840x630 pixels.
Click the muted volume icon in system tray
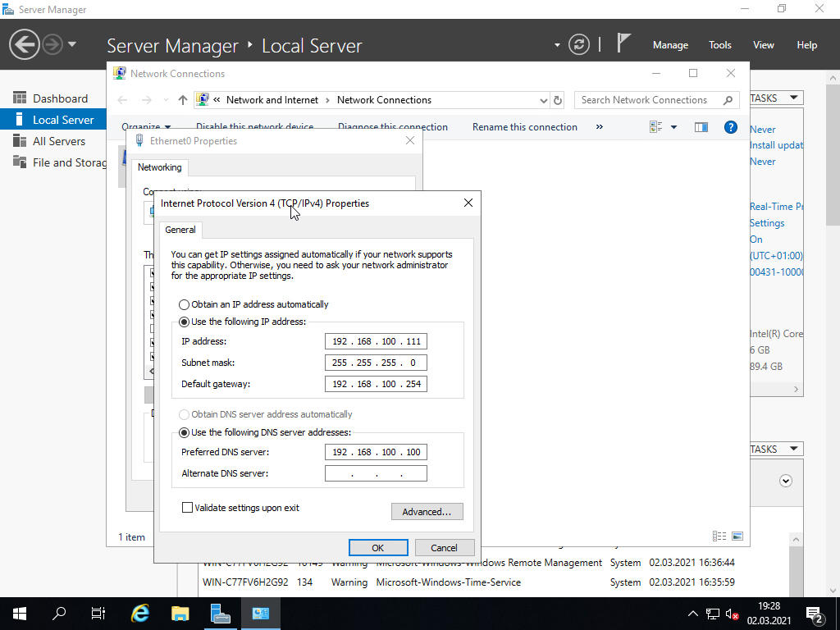(x=730, y=613)
